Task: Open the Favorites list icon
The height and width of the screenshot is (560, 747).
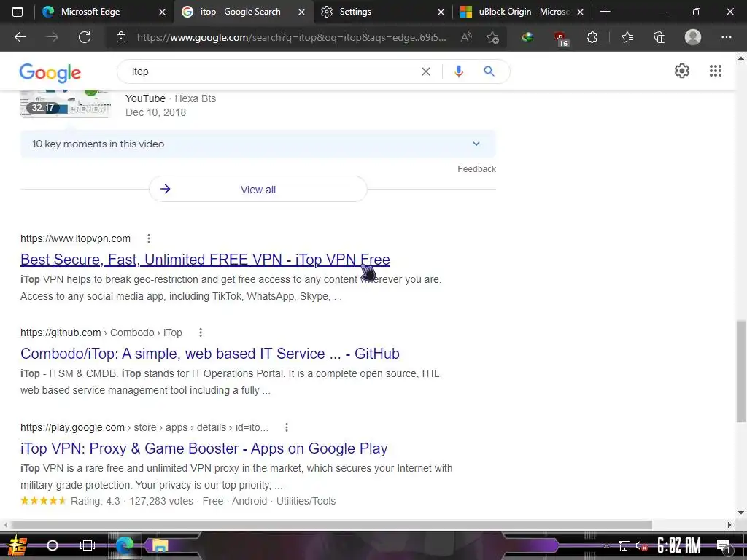Action: [x=627, y=37]
